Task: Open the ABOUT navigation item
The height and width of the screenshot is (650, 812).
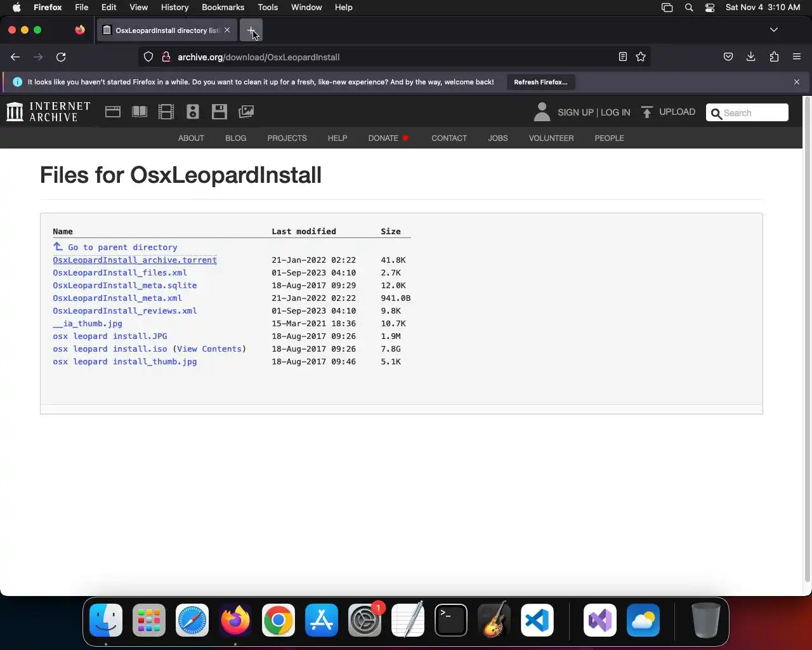Action: point(191,138)
